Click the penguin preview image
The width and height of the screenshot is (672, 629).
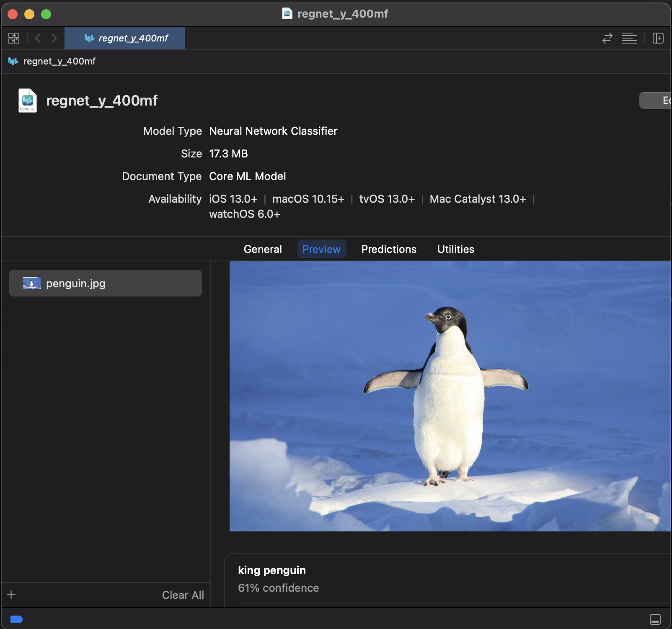450,396
